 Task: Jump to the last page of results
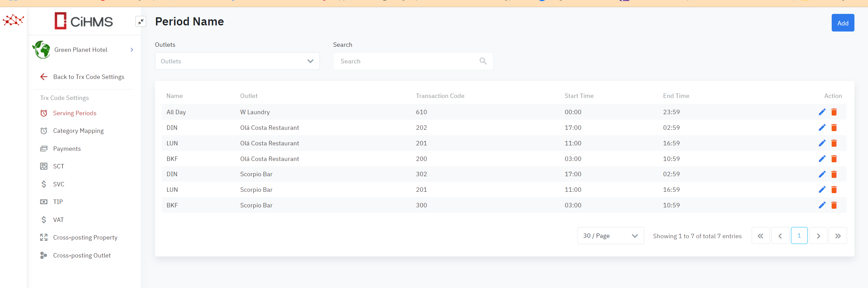click(x=837, y=236)
